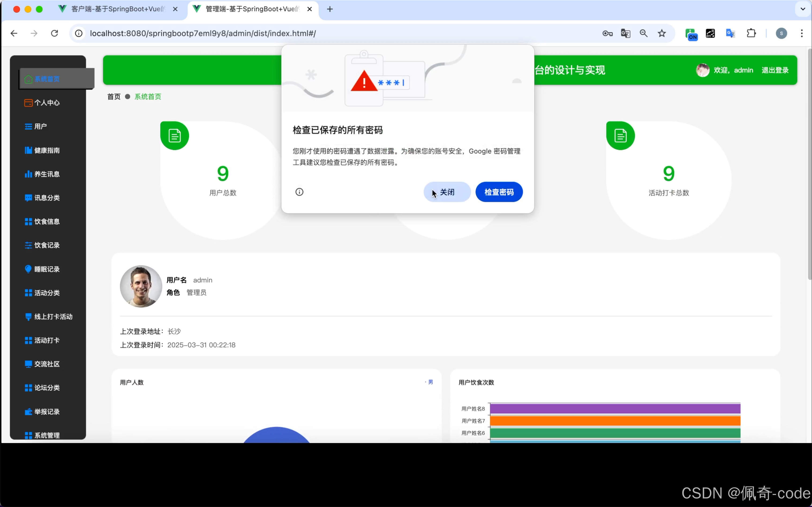Screen dimensions: 812x507
Task: Bookmark page with the star icon
Action: [x=662, y=33]
